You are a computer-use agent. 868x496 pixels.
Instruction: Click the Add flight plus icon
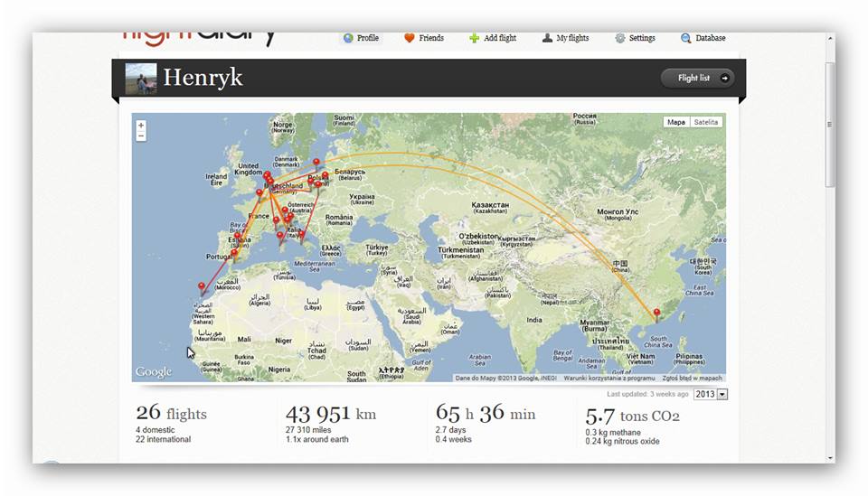(x=474, y=38)
